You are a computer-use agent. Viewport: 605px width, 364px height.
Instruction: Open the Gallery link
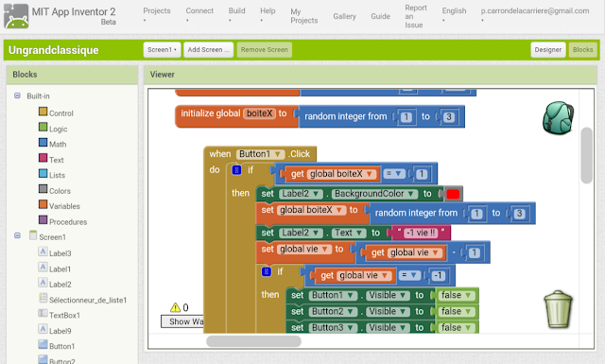tap(344, 16)
